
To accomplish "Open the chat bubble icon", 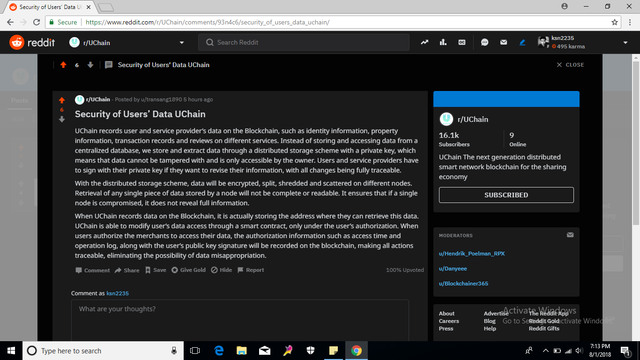I will coord(484,42).
